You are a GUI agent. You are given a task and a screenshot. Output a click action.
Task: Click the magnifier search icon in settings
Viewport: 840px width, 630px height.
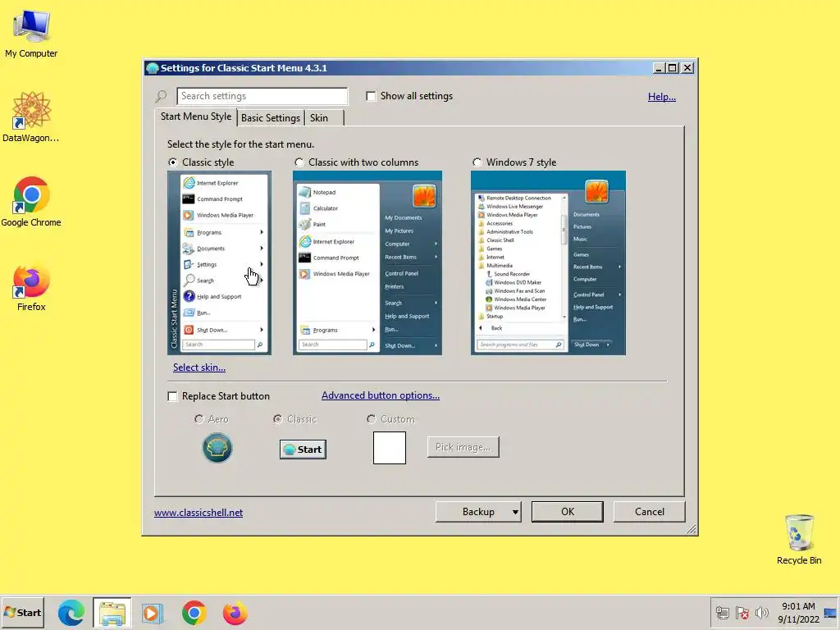pyautogui.click(x=161, y=97)
